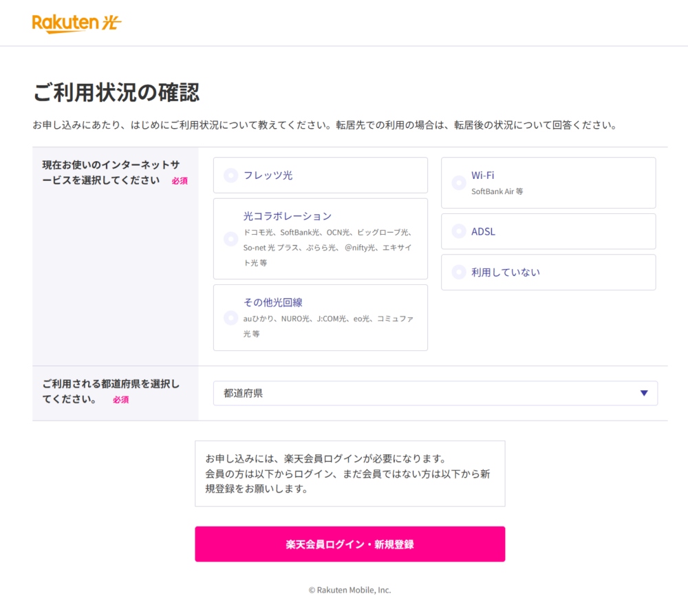
Task: Click the 都道府県 dropdown arrow
Action: point(644,393)
